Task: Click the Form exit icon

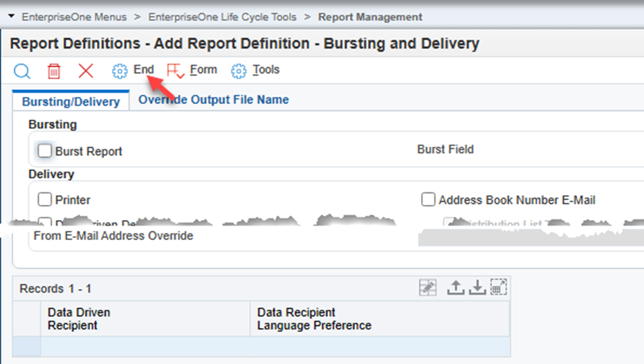Action: [x=176, y=71]
